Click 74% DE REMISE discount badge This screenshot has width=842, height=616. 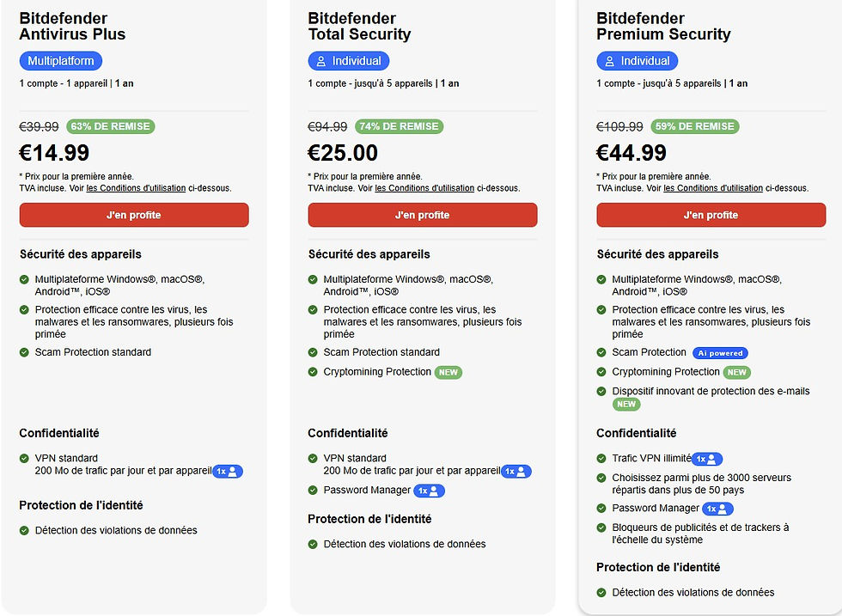[399, 126]
